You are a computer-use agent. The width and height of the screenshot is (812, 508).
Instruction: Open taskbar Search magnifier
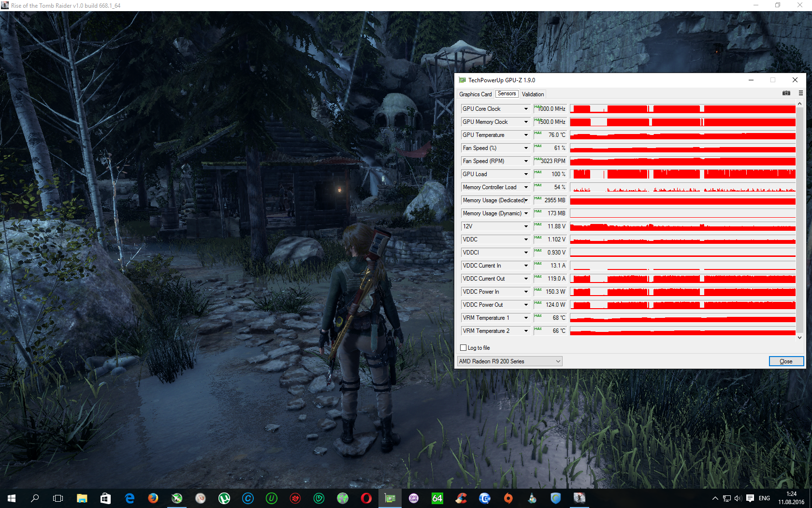(x=35, y=498)
